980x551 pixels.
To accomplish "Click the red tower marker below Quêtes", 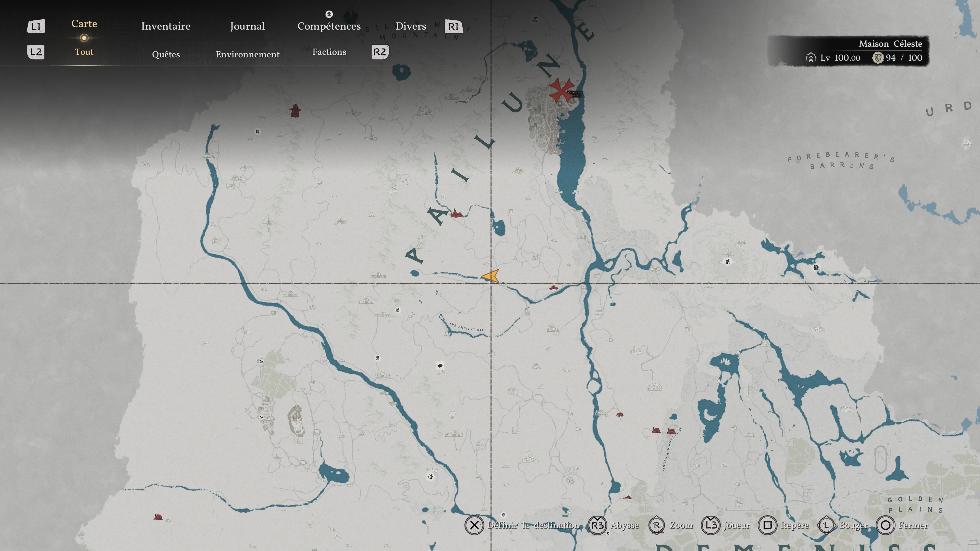I will 295,111.
